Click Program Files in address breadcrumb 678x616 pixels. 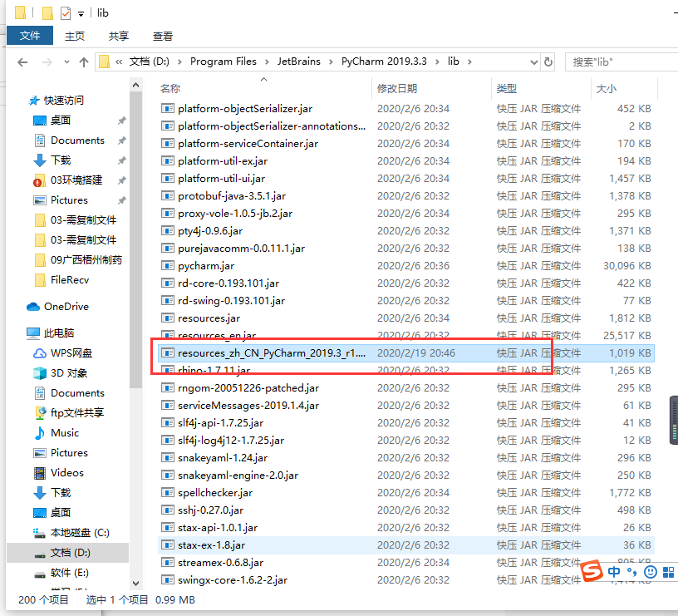click(224, 62)
